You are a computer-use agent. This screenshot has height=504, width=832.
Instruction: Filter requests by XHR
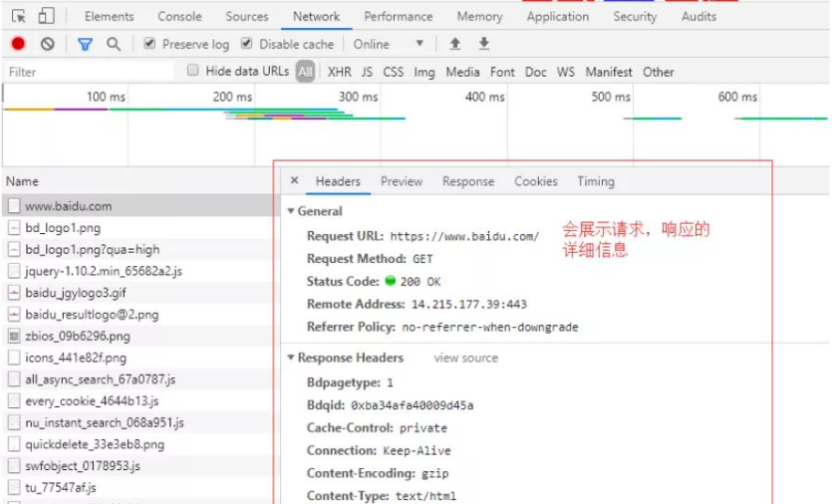(339, 72)
